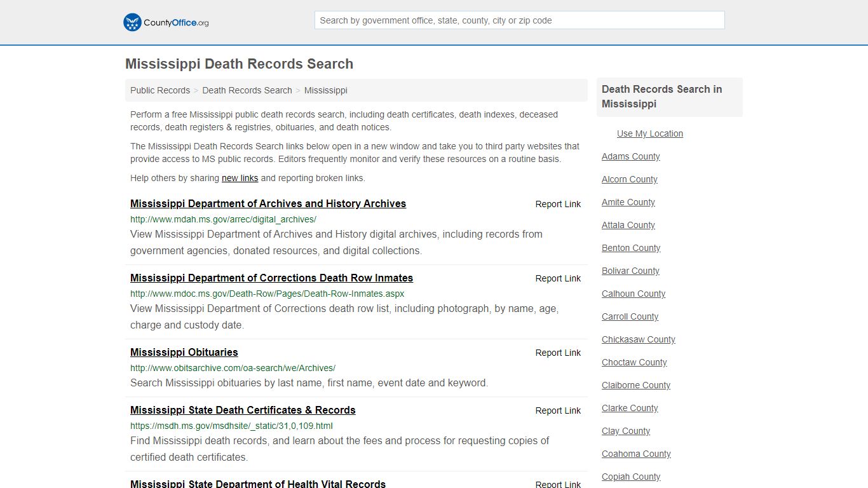Report link for Mississippi Obituaries entry
Viewport: 868px width, 488px height.
pos(558,353)
